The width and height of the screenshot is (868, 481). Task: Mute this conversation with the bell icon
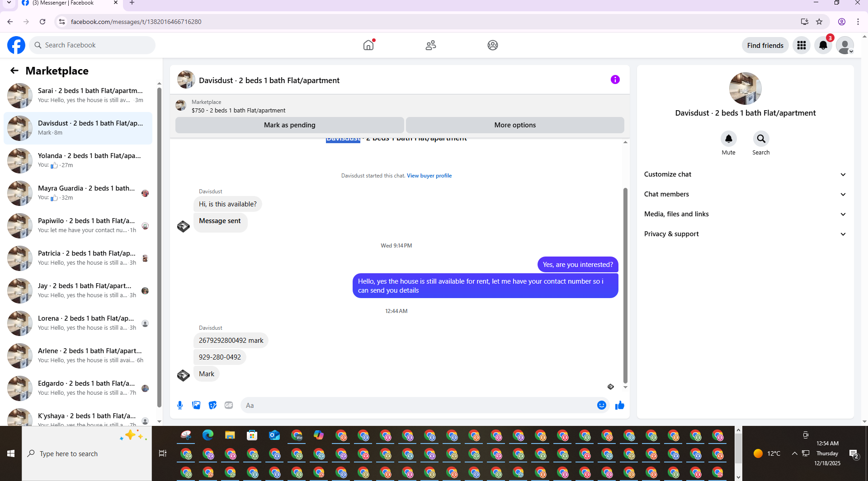click(x=729, y=139)
